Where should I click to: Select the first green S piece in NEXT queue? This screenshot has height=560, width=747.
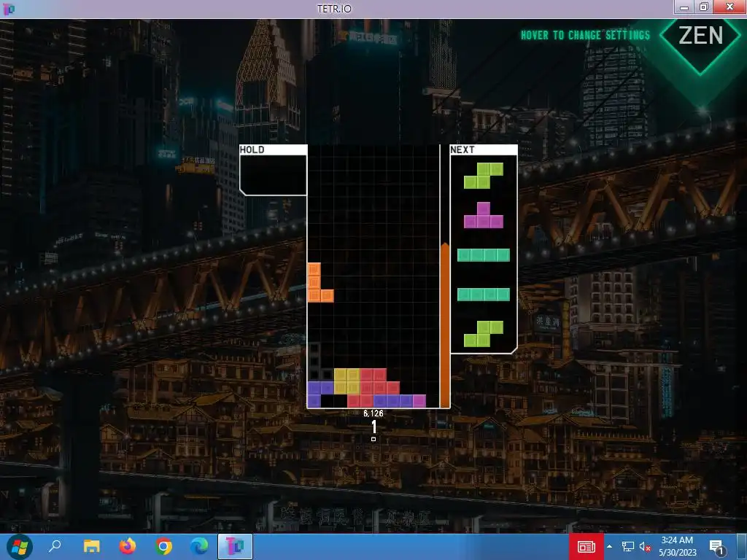point(484,176)
